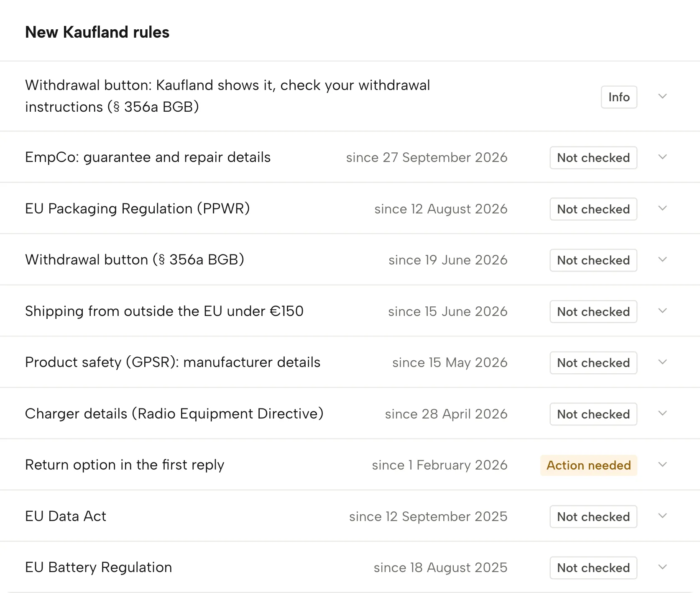The height and width of the screenshot is (593, 700).
Task: Expand the EU Battery Regulation chevron
Action: click(662, 567)
